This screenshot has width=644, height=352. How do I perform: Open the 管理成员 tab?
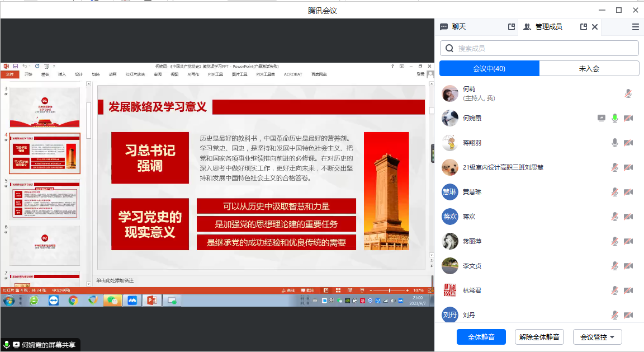[x=548, y=27]
